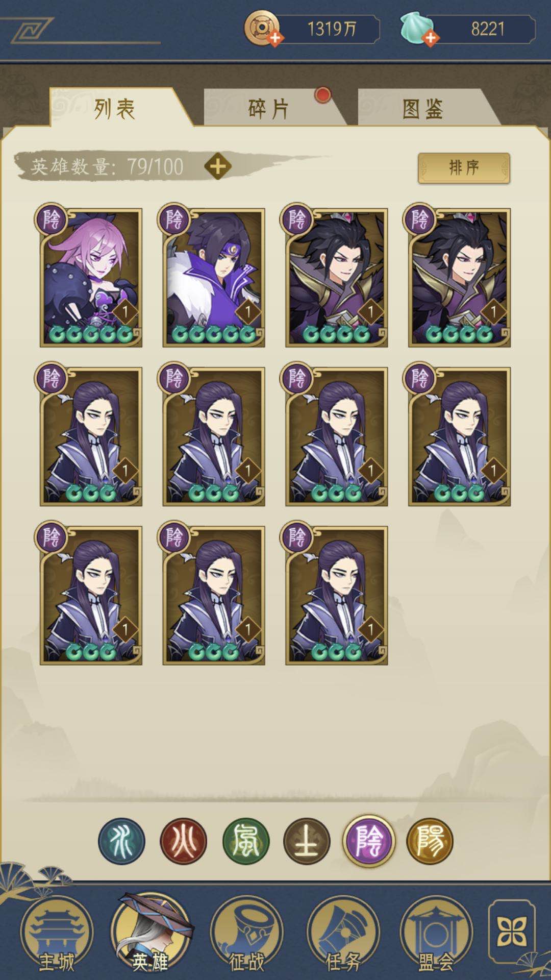Select the fire element filter icon

coord(183,841)
